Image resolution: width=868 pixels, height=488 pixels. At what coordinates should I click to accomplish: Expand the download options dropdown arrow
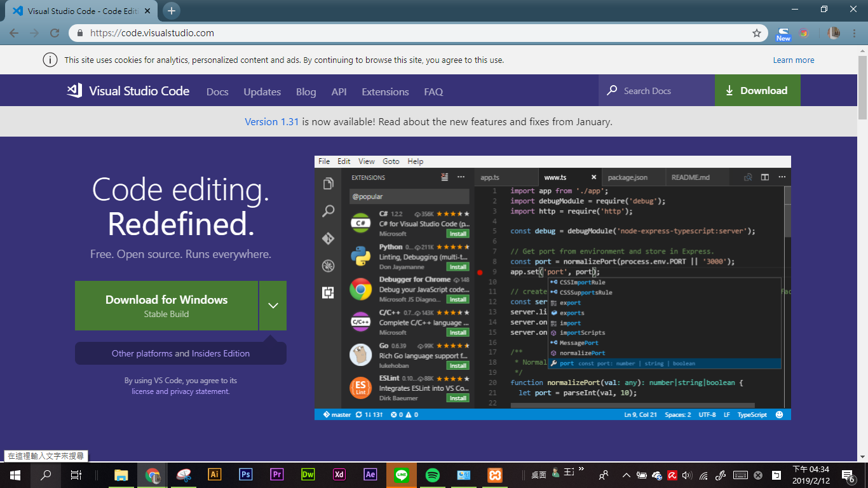click(x=273, y=306)
